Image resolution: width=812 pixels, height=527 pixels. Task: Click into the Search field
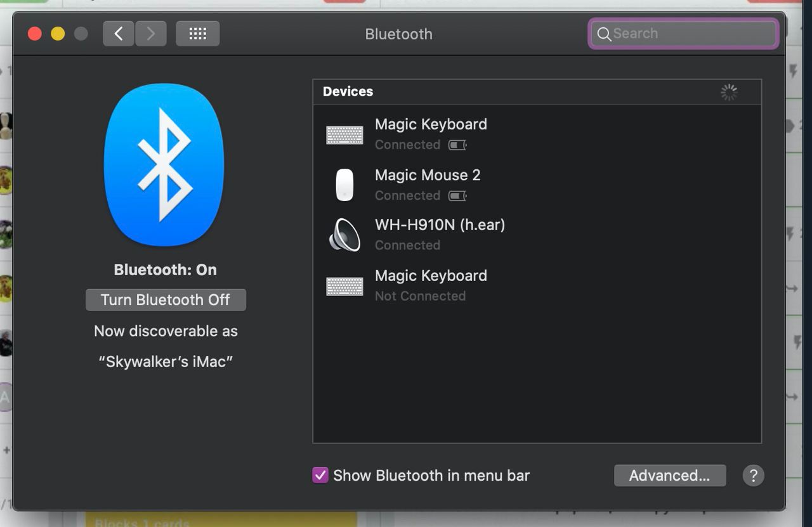pos(683,34)
